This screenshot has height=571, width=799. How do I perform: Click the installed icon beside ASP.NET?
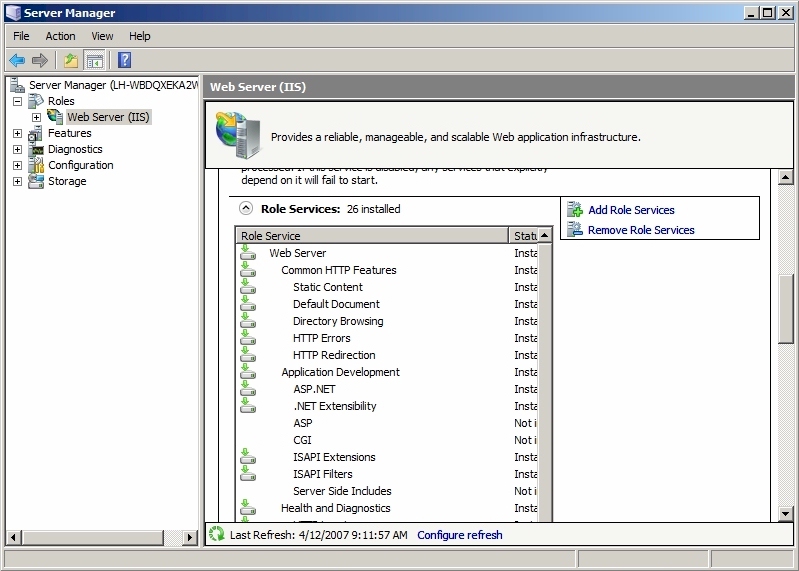point(248,389)
